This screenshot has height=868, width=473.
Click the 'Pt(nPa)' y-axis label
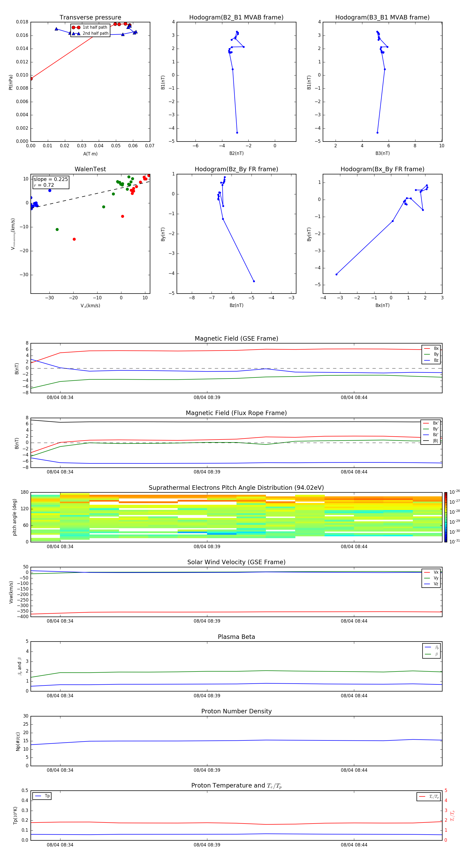tap(11, 82)
